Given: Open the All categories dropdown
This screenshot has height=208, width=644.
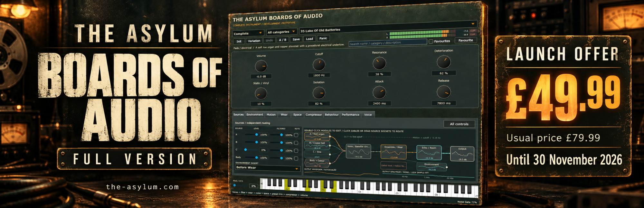Looking at the screenshot, I should pyautogui.click(x=281, y=32).
